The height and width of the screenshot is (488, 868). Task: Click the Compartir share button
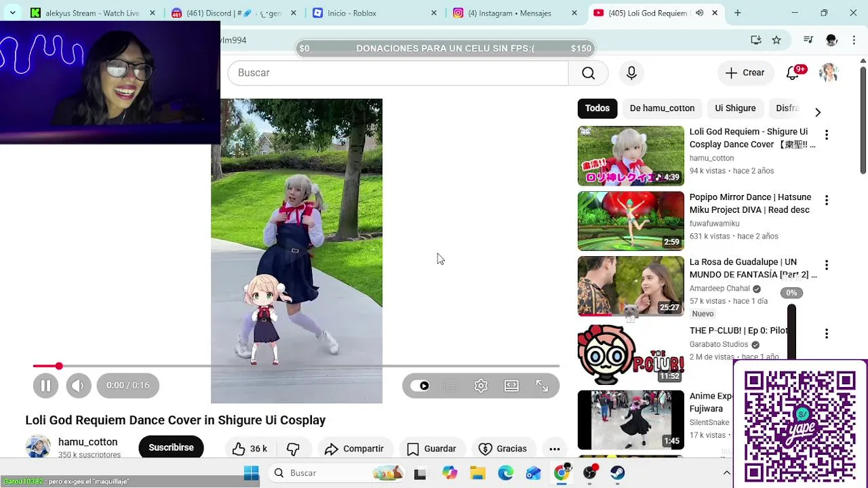click(x=354, y=449)
